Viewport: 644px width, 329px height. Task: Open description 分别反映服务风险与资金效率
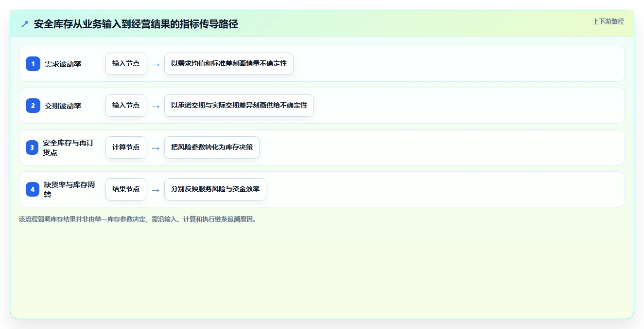tap(215, 189)
